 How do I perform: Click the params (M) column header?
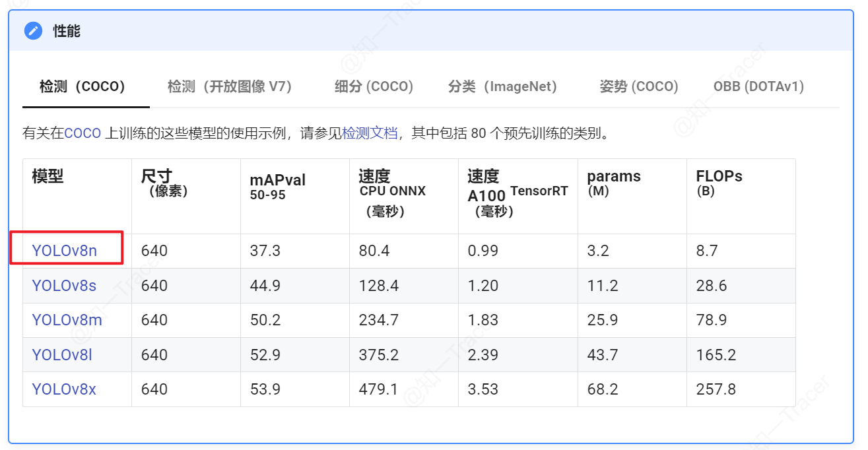coord(613,183)
